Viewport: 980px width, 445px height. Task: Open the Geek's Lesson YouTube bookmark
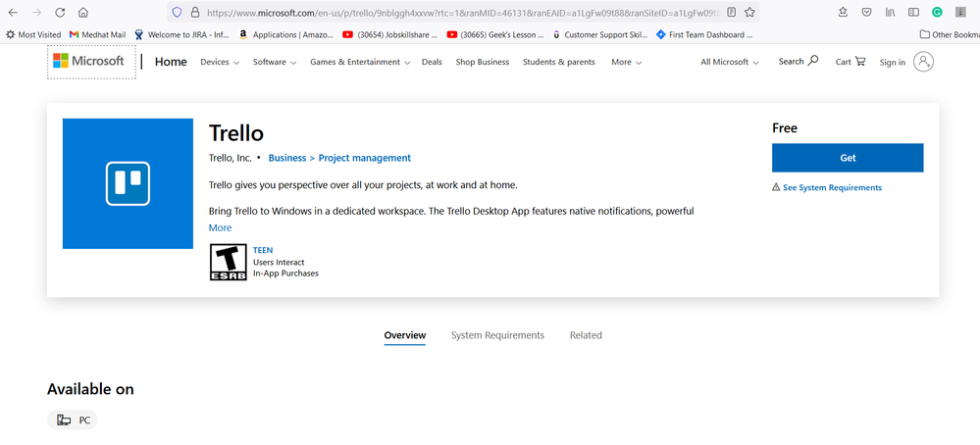(x=495, y=35)
